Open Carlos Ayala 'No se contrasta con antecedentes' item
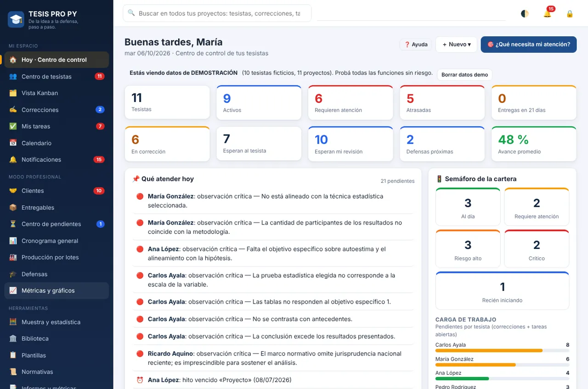The image size is (588, 389). (273, 319)
